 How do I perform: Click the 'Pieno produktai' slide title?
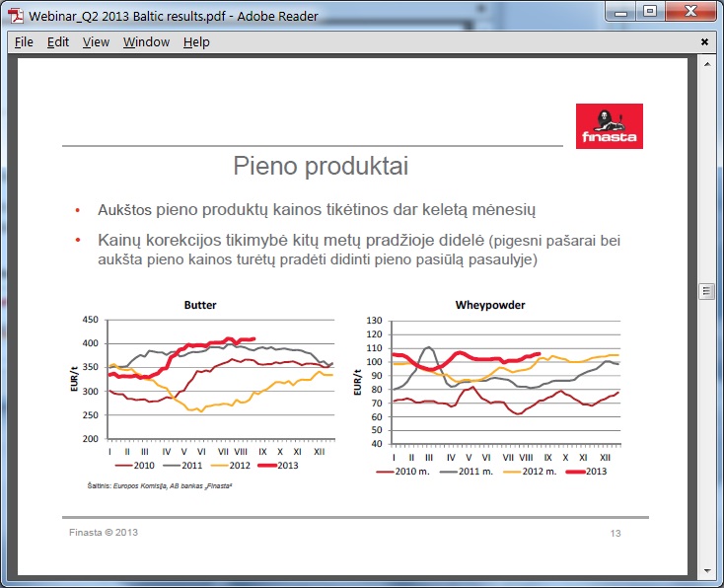point(321,166)
